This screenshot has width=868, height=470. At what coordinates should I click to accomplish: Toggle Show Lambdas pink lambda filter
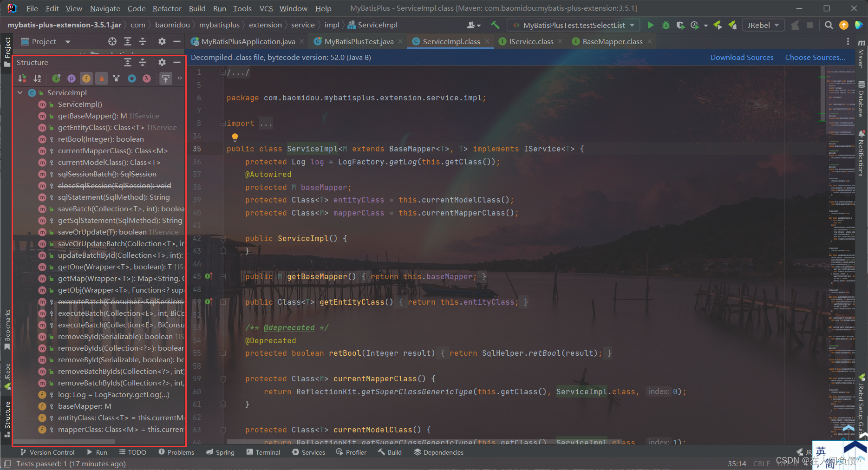(x=147, y=78)
